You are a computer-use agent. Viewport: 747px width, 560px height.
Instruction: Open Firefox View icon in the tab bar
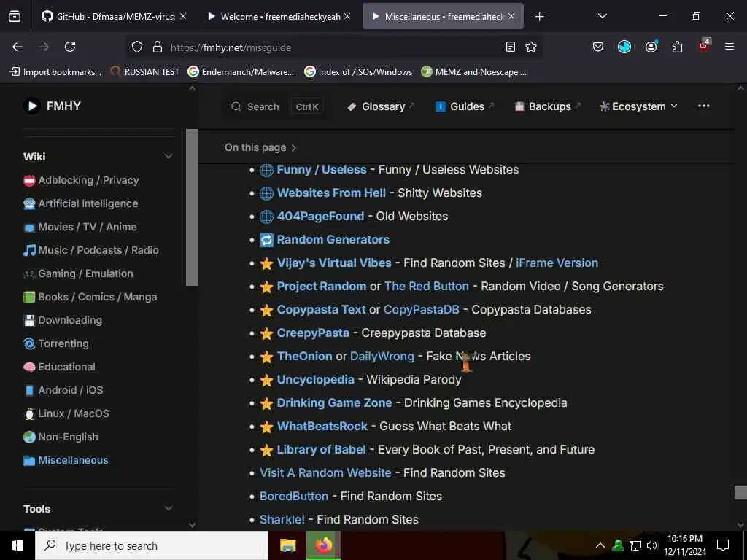pyautogui.click(x=15, y=17)
